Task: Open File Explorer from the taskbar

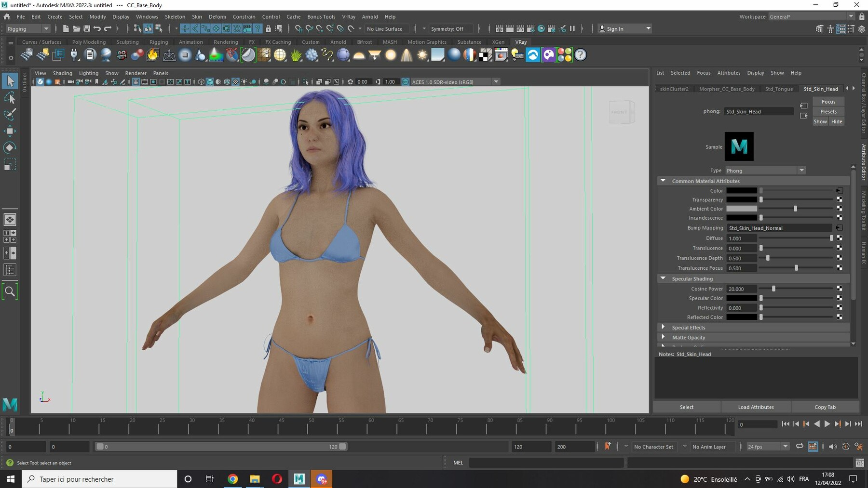Action: tap(255, 479)
